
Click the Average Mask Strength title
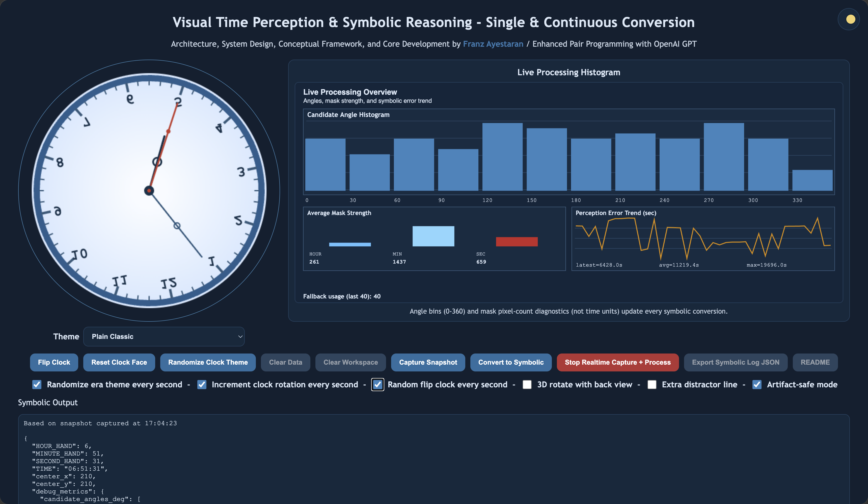click(x=339, y=213)
